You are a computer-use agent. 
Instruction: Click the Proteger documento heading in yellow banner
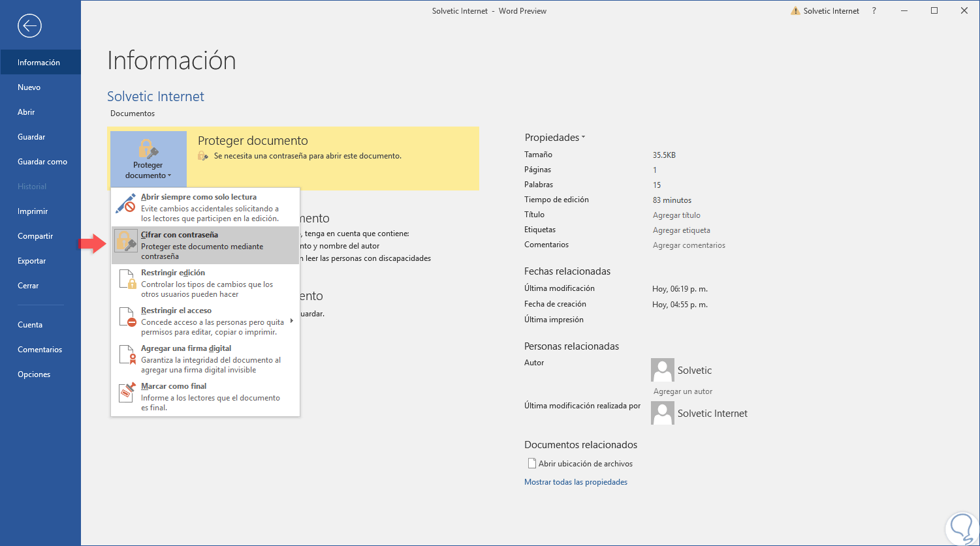pos(253,140)
